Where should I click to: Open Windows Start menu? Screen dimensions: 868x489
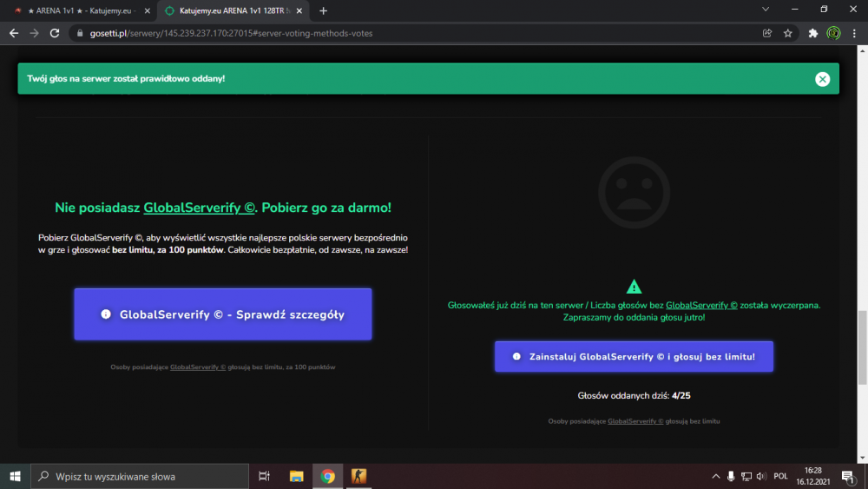click(15, 476)
